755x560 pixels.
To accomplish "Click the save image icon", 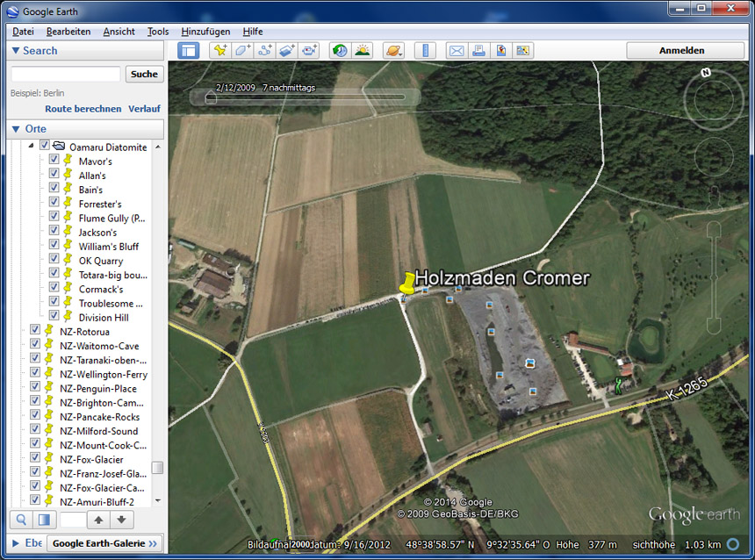I will (500, 51).
